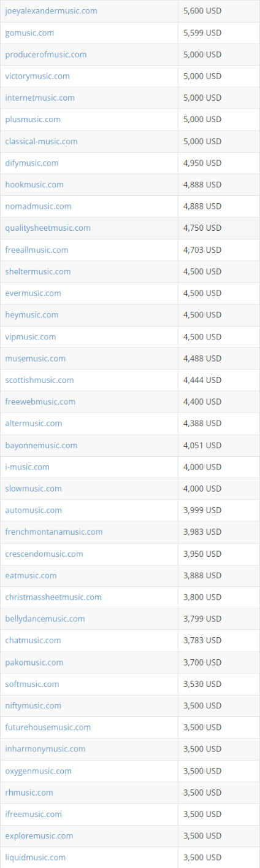Image resolution: width=260 pixels, height=868 pixels.
Task: Open the oxygenmusic.com link
Action: tap(39, 771)
